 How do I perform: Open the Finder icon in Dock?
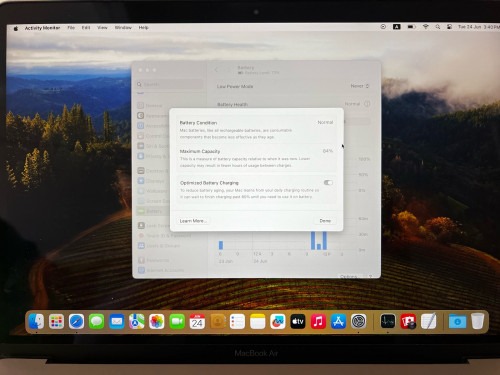pyautogui.click(x=36, y=321)
